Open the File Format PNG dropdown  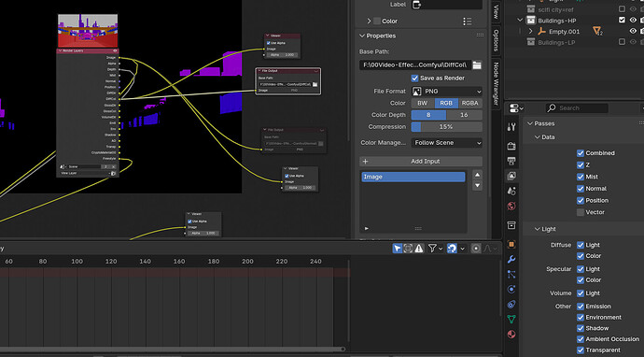coord(447,92)
